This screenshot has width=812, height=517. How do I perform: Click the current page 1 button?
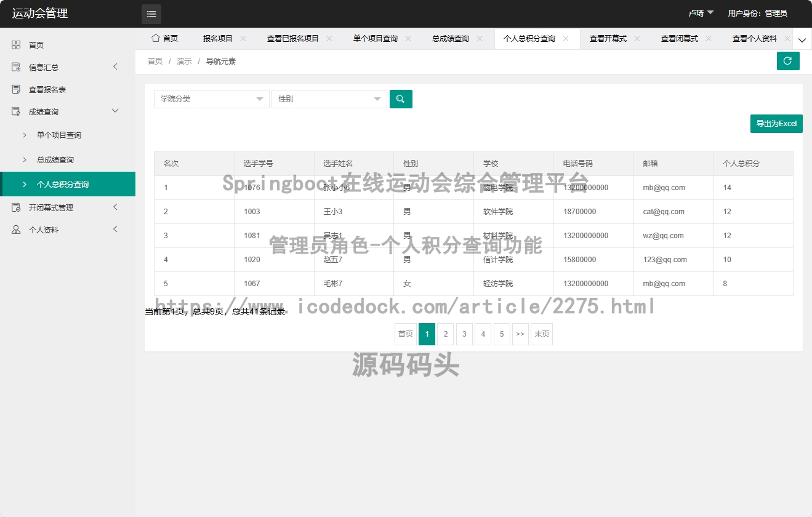pos(427,334)
